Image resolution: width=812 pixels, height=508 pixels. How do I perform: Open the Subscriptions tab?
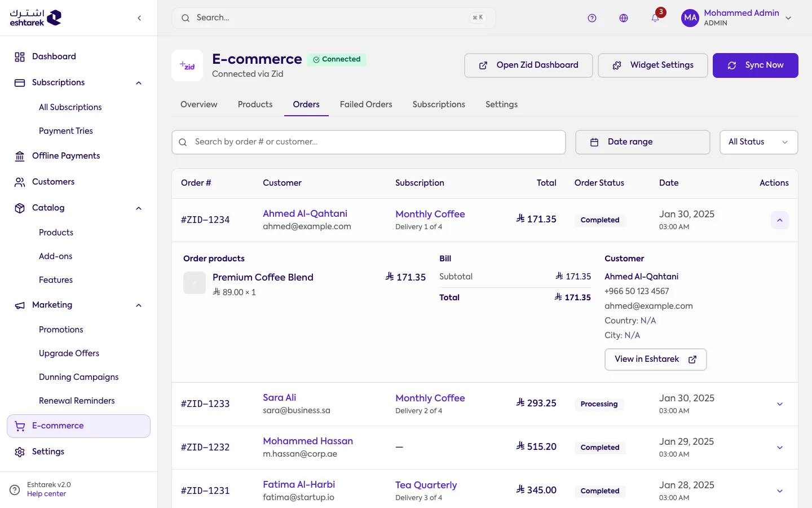[439, 104]
